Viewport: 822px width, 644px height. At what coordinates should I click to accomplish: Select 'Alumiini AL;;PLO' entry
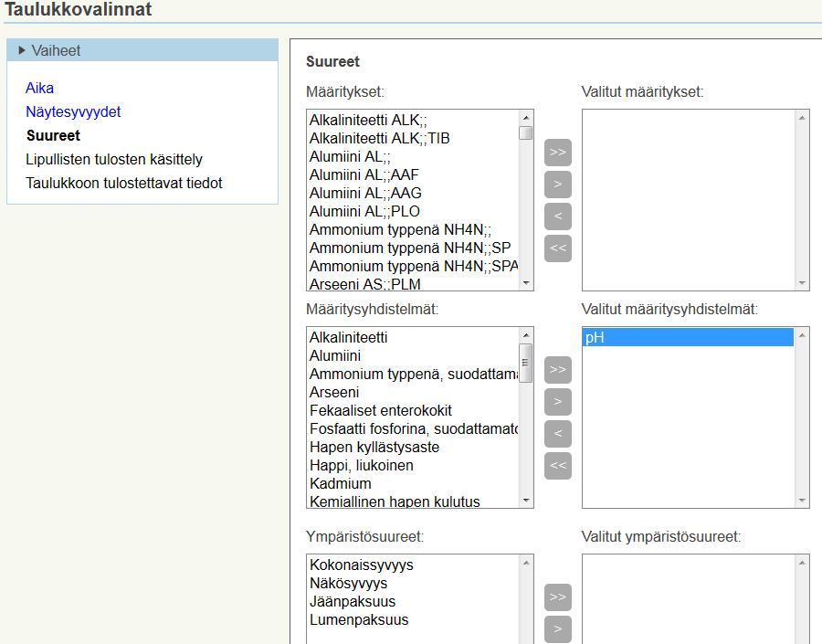(413, 211)
